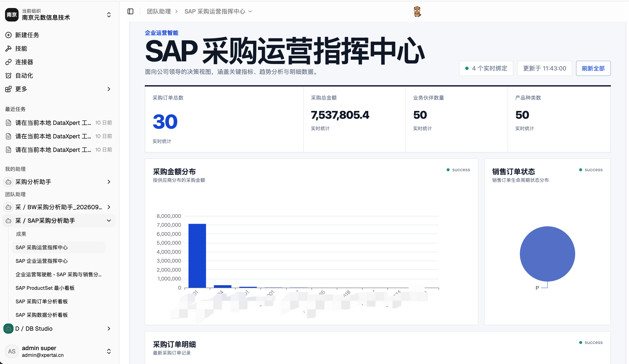Click the second small blue bar
629x364 pixels.
tap(223, 286)
